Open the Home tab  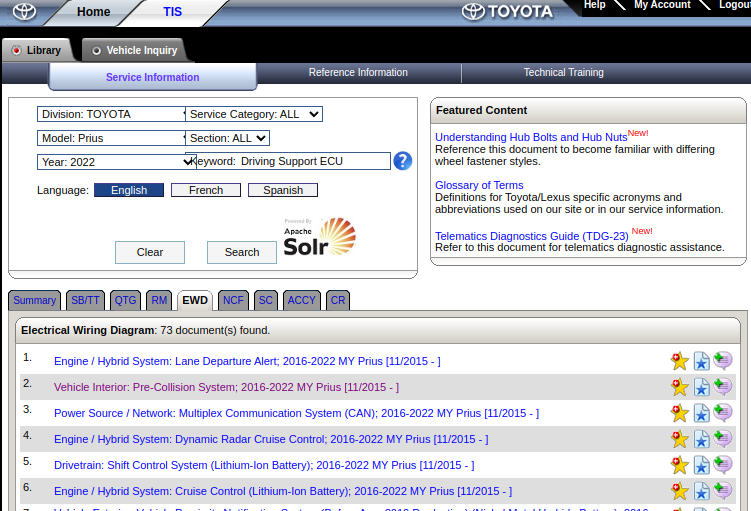pos(93,11)
